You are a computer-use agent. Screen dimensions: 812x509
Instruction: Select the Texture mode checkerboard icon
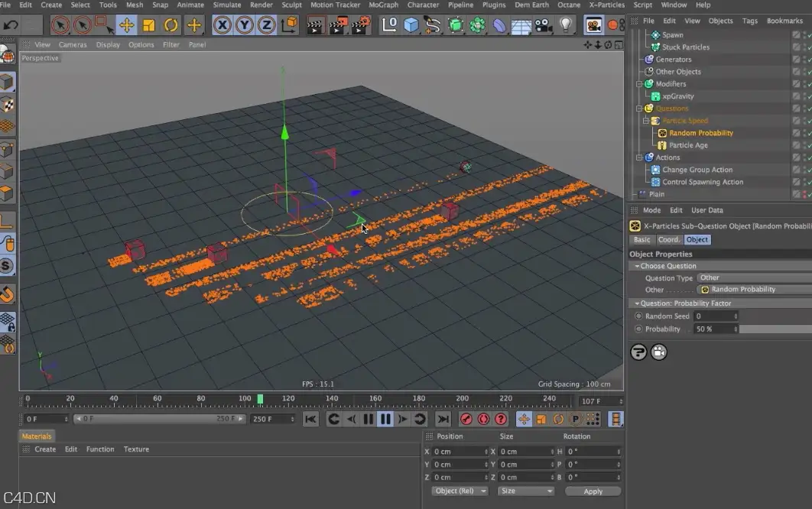(7, 105)
